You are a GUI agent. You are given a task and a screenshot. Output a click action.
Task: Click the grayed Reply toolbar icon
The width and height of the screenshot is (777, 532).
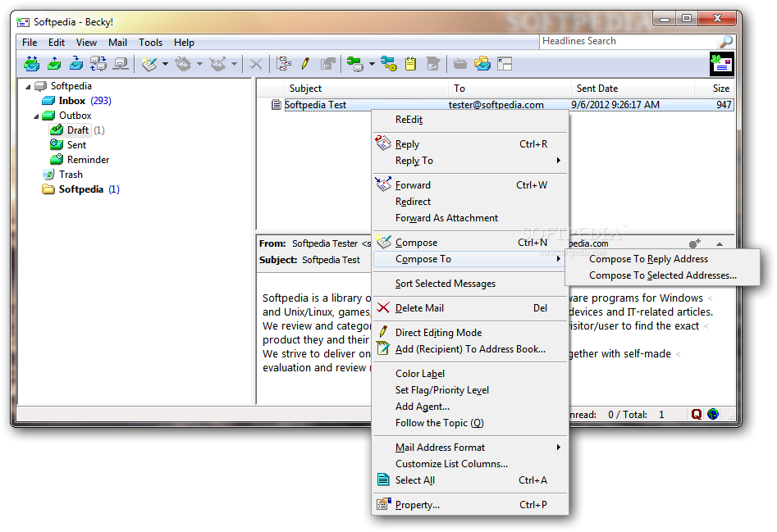point(183,64)
